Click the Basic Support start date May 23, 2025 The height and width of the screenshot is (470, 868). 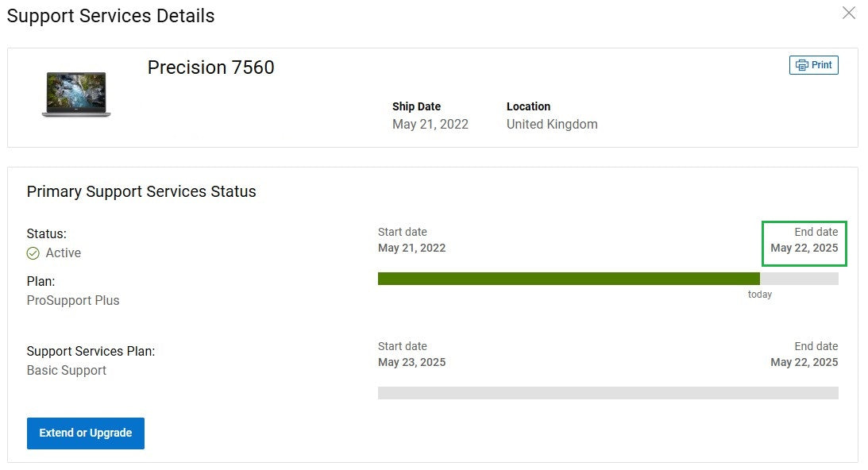point(412,362)
